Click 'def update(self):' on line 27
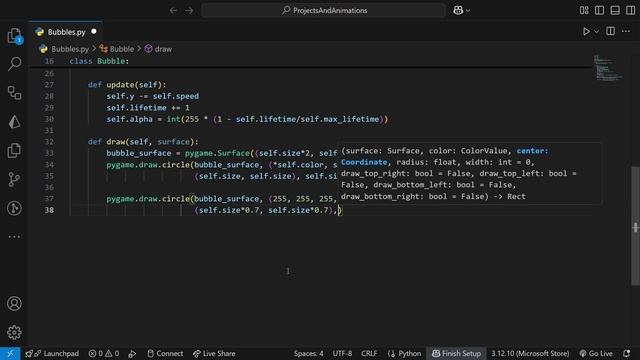 tap(127, 85)
